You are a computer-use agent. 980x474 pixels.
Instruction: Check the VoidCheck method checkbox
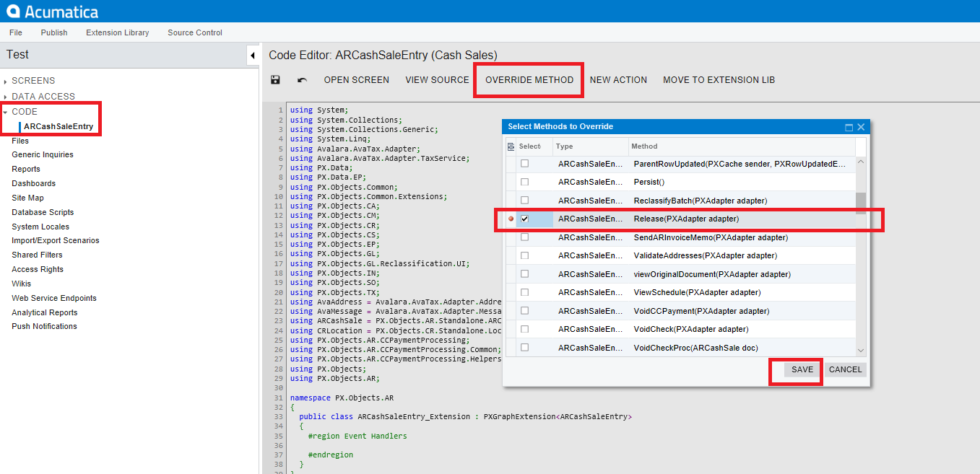coord(524,329)
